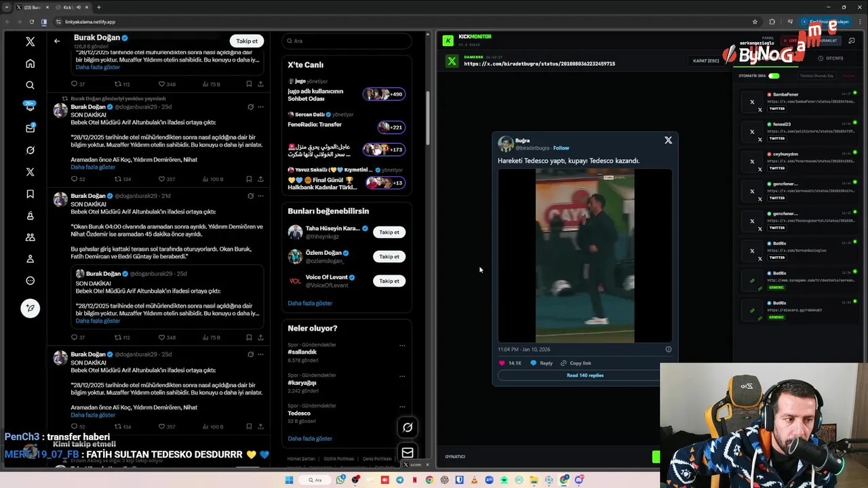
Task: Click the popout icon in the KickMonitor header
Action: (x=851, y=41)
